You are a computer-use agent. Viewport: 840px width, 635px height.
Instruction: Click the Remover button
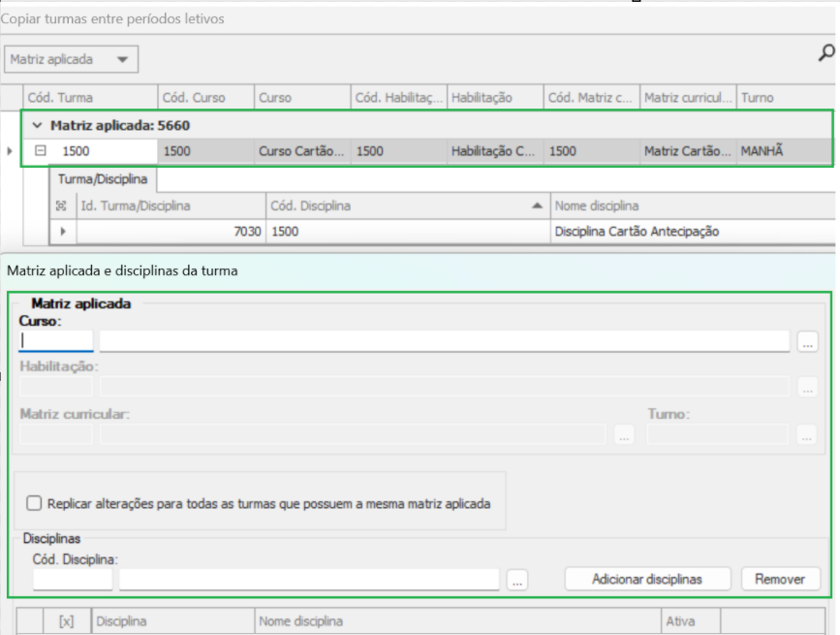coord(780,580)
